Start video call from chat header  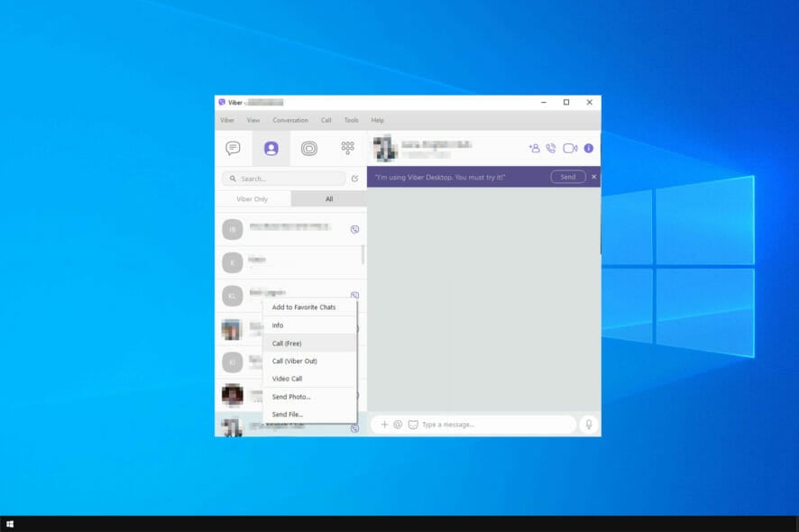tap(570, 148)
